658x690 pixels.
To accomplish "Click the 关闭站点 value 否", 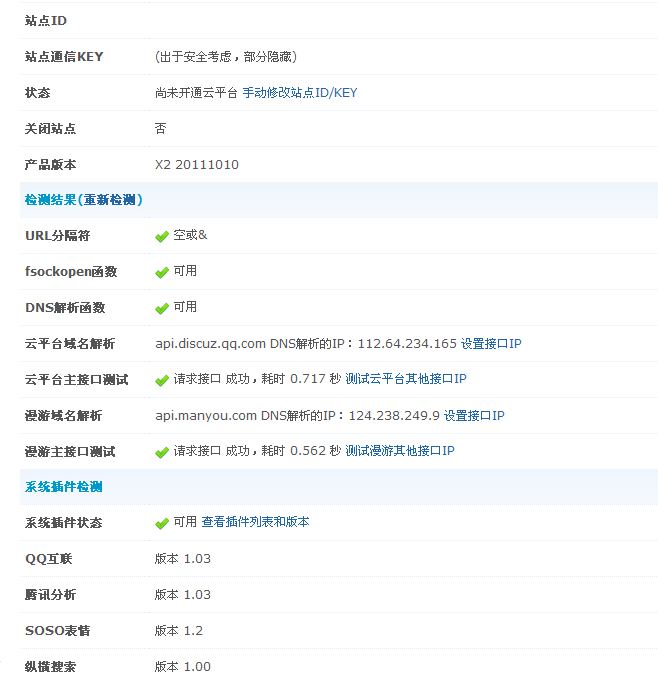I will click(x=161, y=128).
